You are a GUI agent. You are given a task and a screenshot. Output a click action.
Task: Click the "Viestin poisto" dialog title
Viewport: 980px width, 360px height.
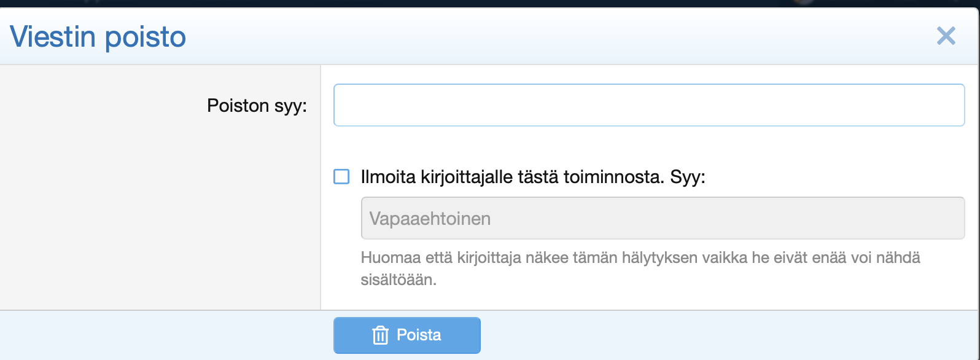(98, 37)
